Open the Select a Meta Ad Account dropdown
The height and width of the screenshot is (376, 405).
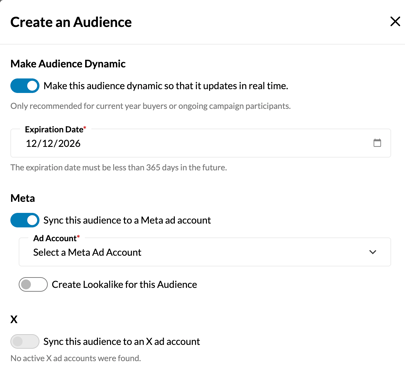pyautogui.click(x=205, y=252)
